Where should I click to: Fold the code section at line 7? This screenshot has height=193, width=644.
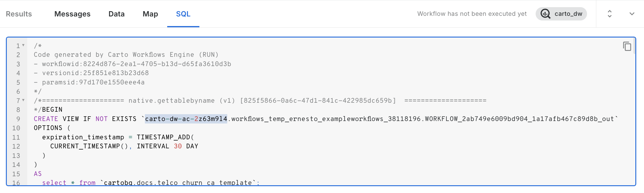[23, 100]
